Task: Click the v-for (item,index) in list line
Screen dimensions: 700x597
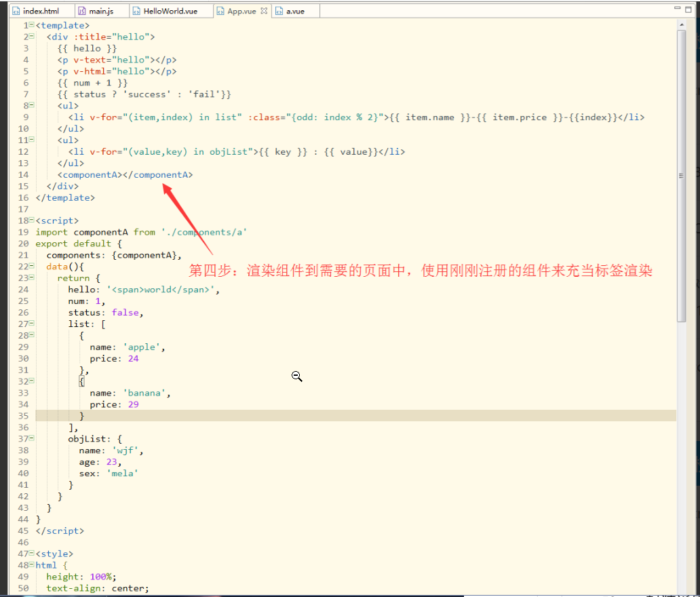Action: coord(356,117)
